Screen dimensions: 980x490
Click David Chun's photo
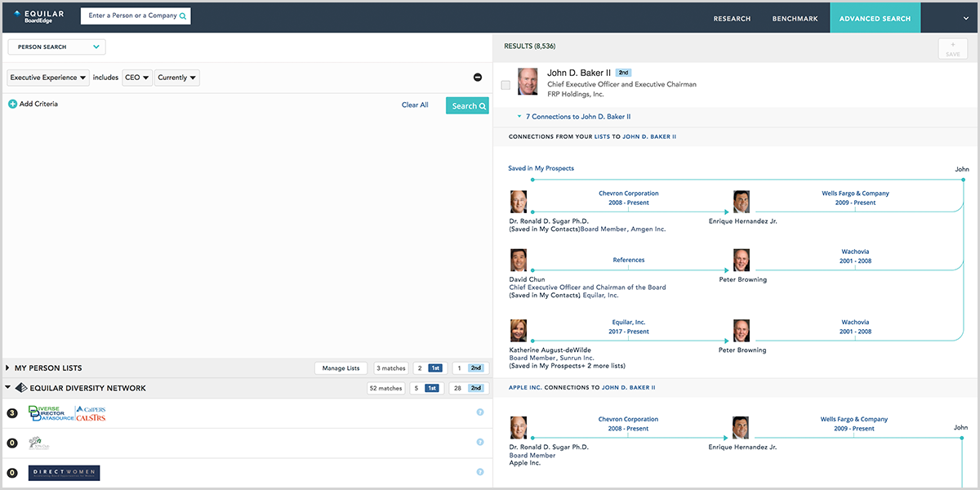pyautogui.click(x=519, y=261)
